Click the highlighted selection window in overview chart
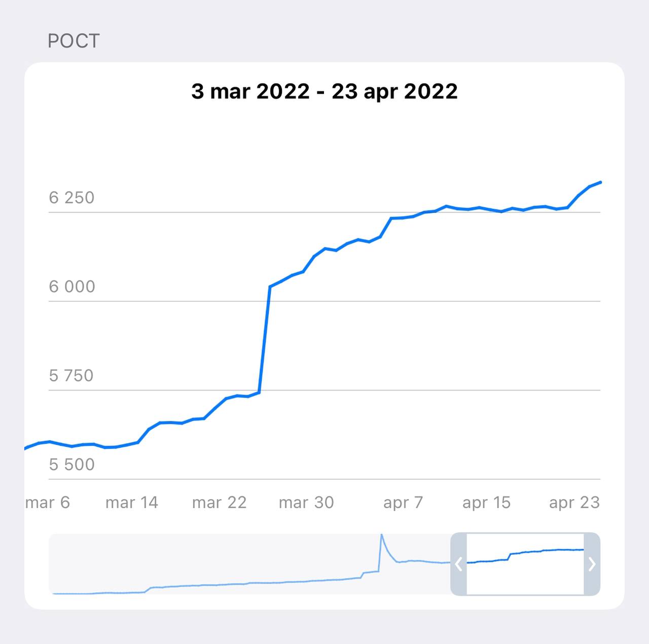The image size is (649, 644). 525,564
